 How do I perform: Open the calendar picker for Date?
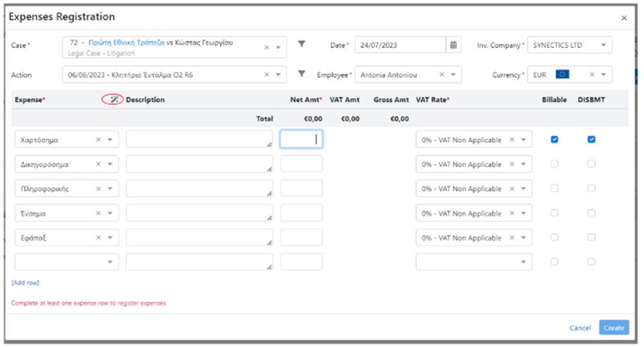tap(454, 45)
